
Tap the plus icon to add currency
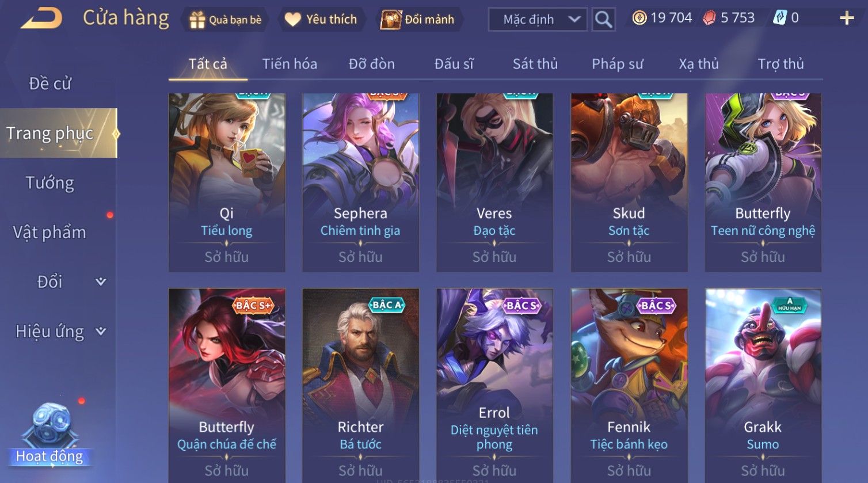[847, 18]
